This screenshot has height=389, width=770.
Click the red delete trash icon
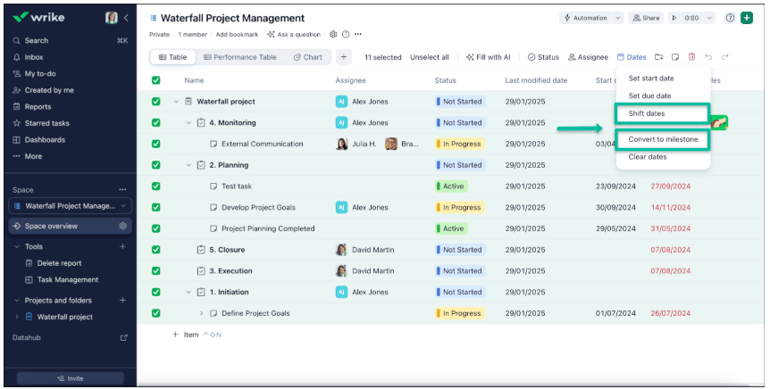tap(692, 57)
